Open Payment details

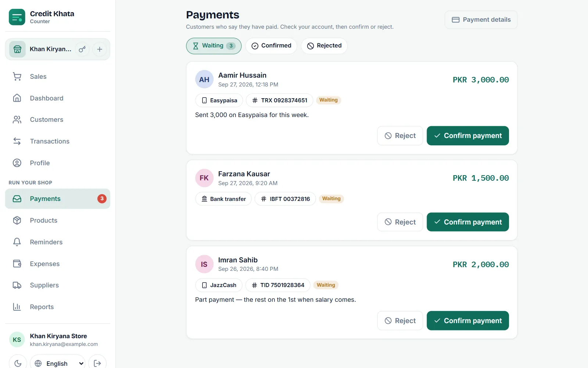point(481,20)
